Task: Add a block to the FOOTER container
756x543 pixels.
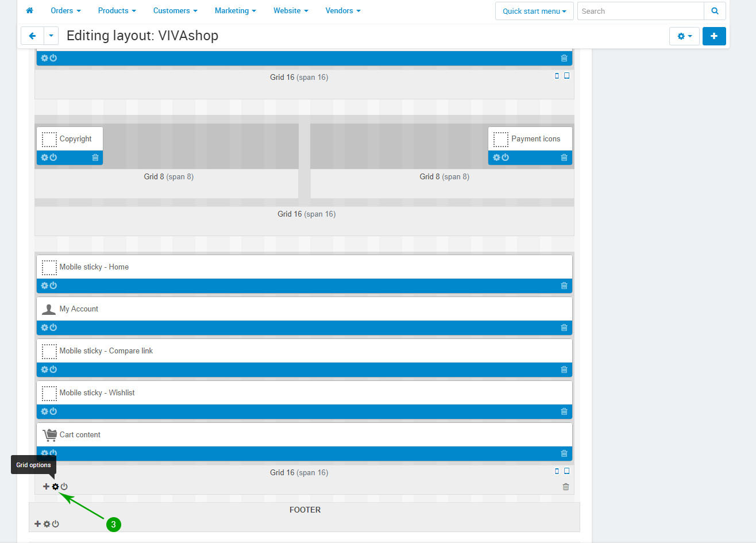Action: pyautogui.click(x=37, y=524)
